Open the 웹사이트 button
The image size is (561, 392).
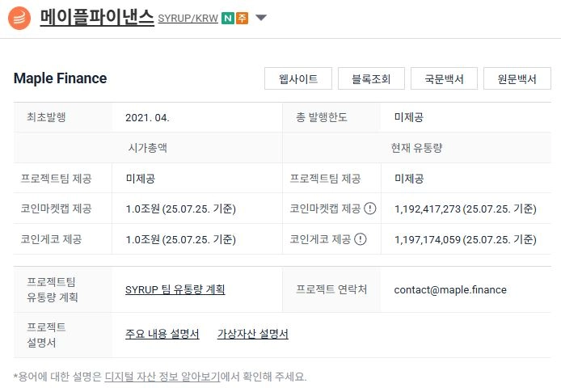pos(298,78)
